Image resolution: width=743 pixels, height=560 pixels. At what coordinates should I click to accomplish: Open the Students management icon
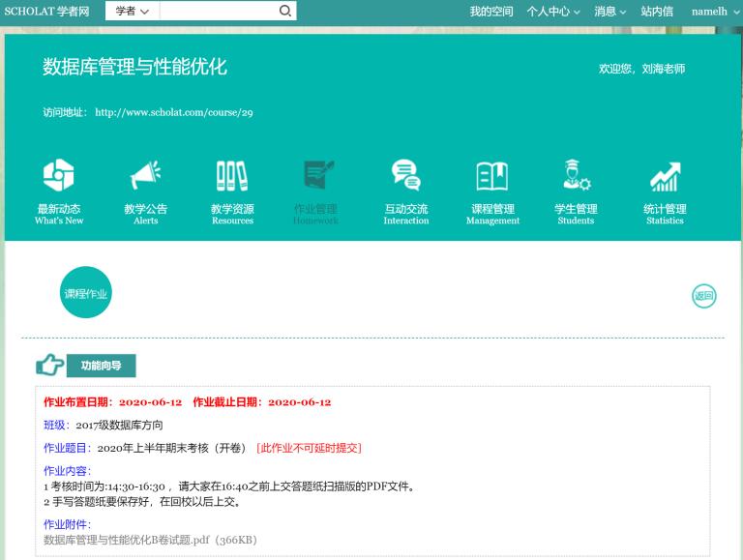(x=576, y=177)
